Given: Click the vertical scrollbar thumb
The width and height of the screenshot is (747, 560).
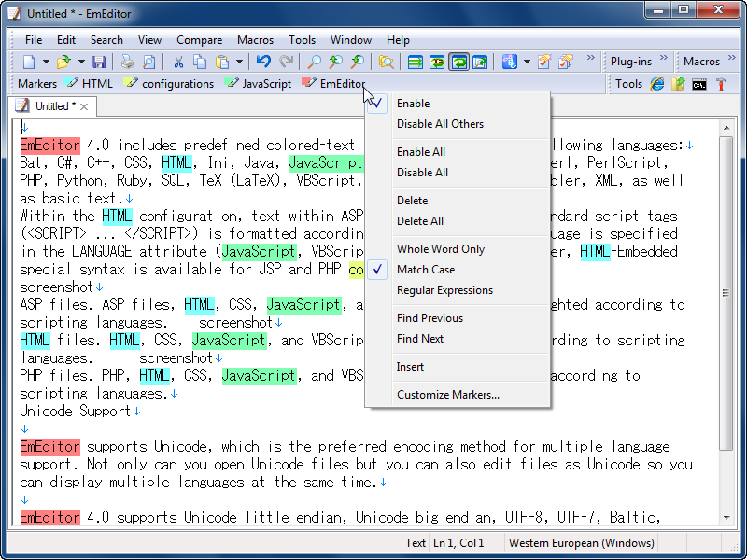Looking at the screenshot, I should 726,293.
